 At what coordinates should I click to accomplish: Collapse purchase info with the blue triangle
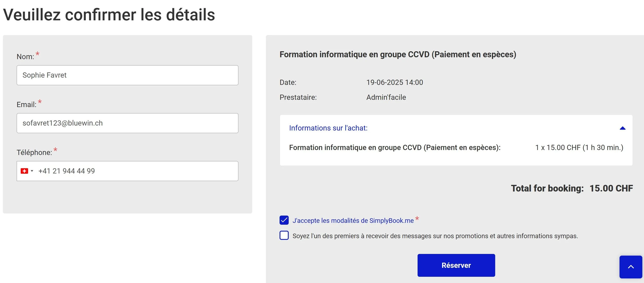[622, 128]
